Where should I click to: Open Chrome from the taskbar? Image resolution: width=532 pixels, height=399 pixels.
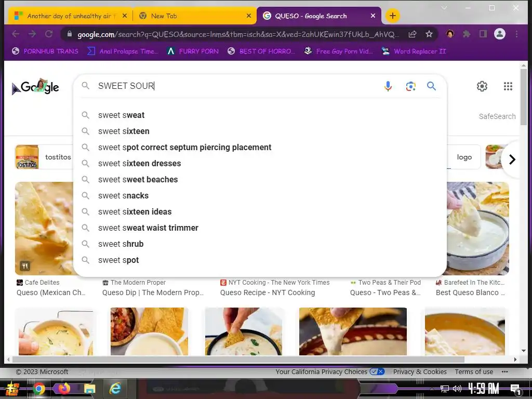tap(38, 389)
